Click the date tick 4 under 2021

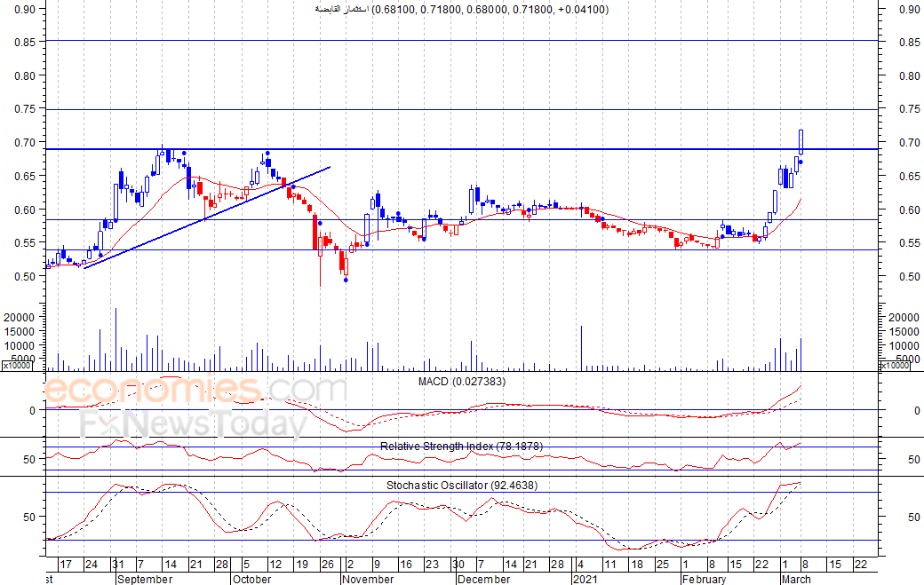[580, 565]
